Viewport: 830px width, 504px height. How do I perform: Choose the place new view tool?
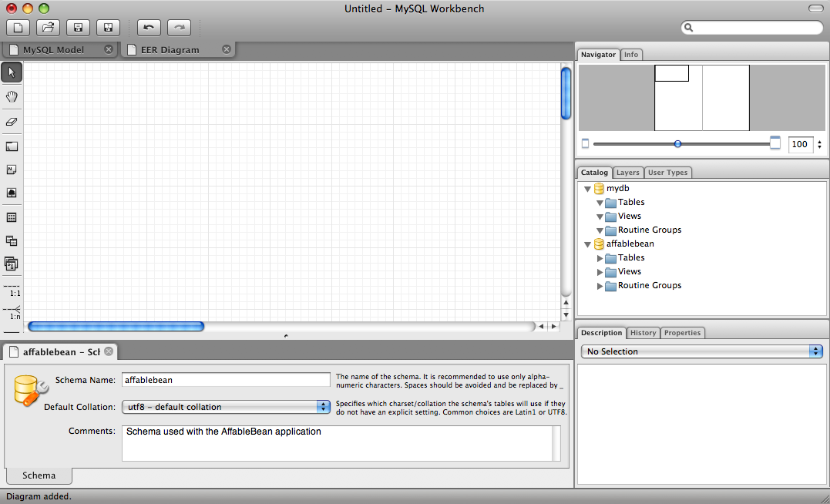pyautogui.click(x=12, y=241)
